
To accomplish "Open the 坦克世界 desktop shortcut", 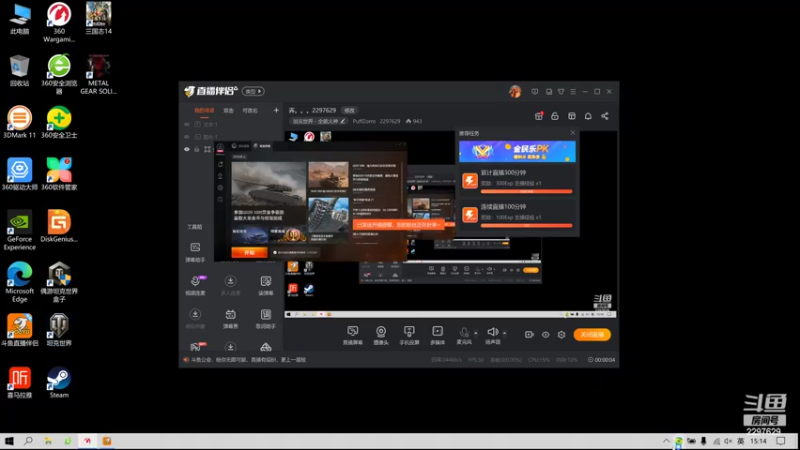I will click(59, 330).
